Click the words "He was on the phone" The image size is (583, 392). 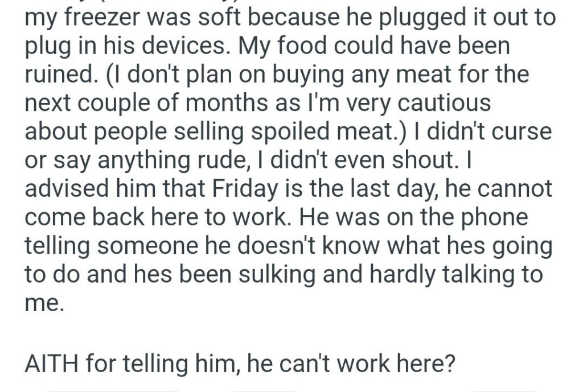click(421, 217)
